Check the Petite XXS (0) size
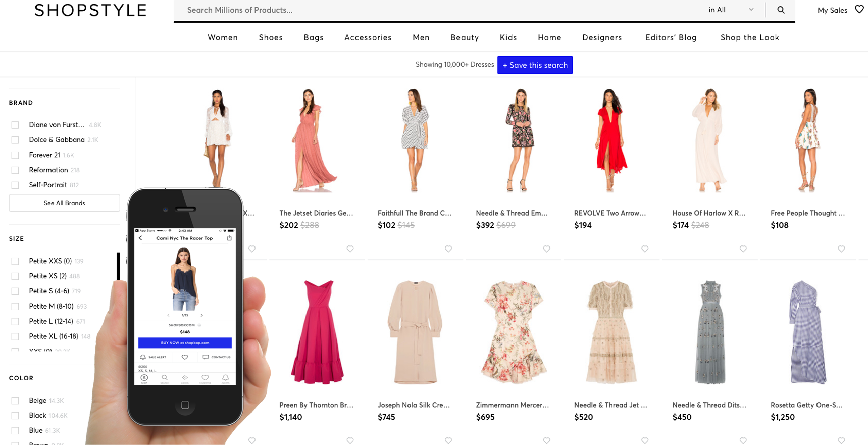The image size is (868, 445). (15, 261)
